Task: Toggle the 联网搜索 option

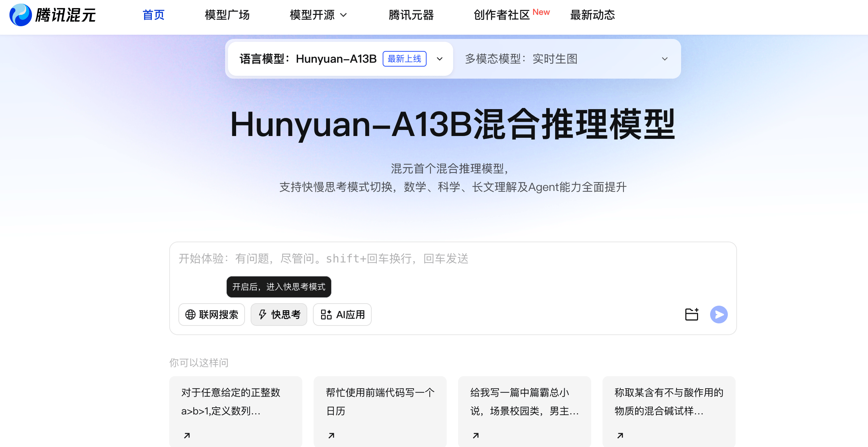Action: (212, 315)
